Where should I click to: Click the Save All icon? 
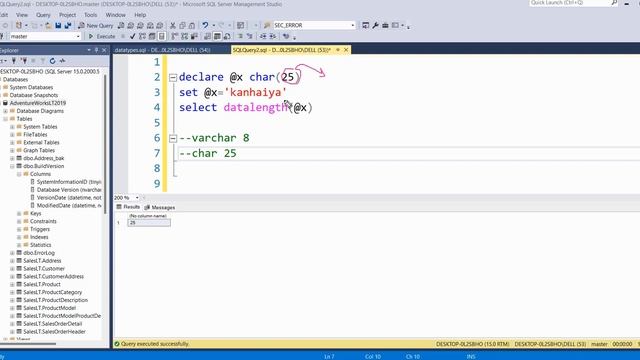point(68,25)
